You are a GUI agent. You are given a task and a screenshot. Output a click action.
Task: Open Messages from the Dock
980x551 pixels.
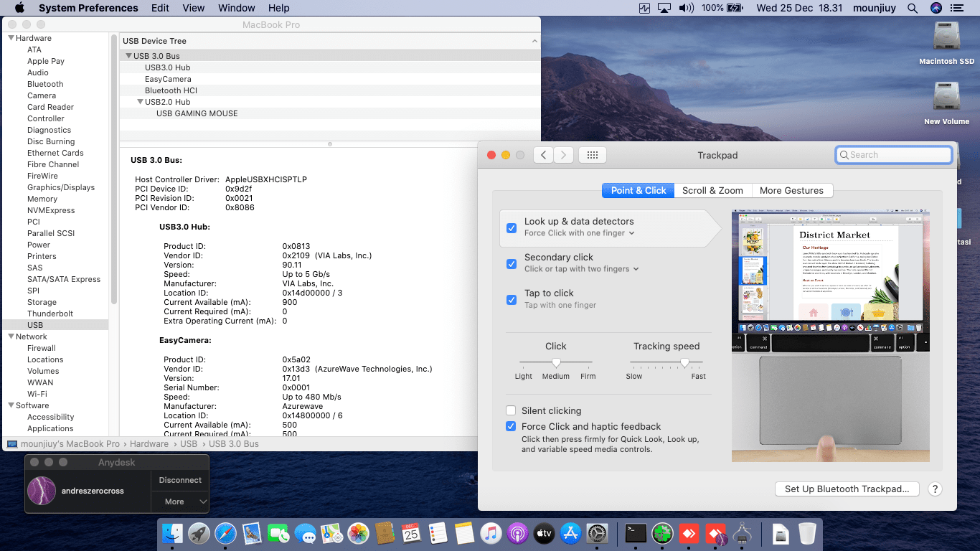[x=305, y=533]
